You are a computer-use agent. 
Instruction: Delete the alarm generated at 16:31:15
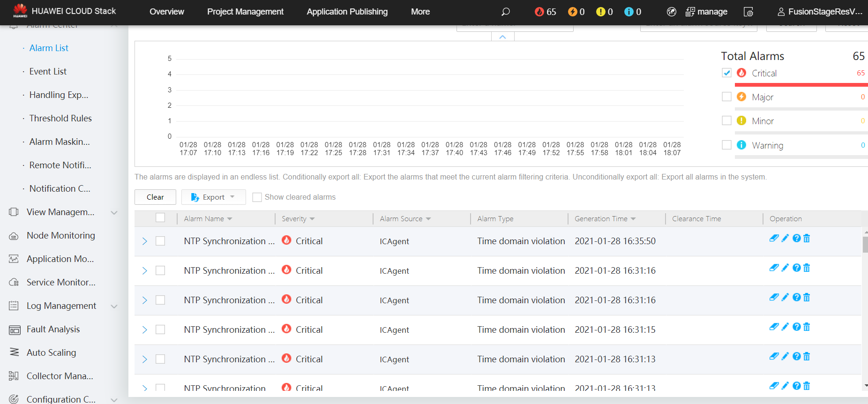point(807,327)
